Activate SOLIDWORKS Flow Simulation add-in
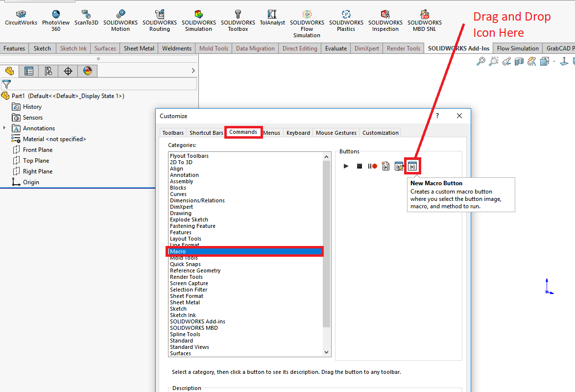575x392 pixels. pyautogui.click(x=307, y=24)
